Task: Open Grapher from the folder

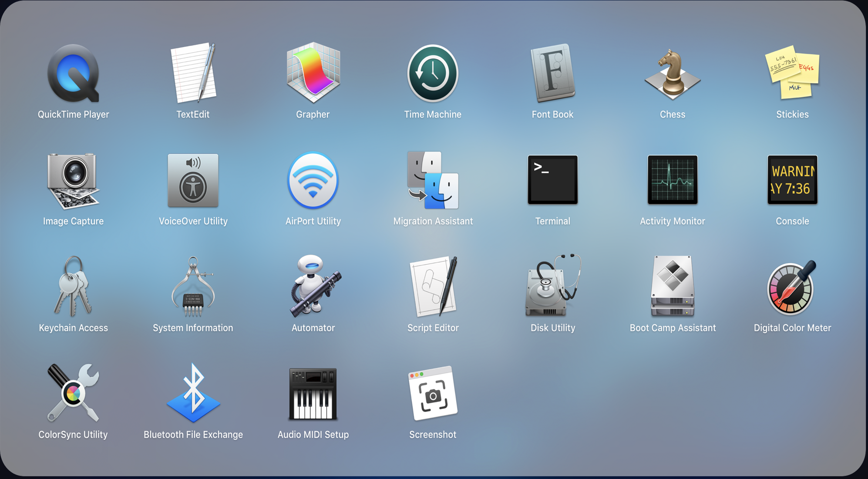Action: click(313, 73)
